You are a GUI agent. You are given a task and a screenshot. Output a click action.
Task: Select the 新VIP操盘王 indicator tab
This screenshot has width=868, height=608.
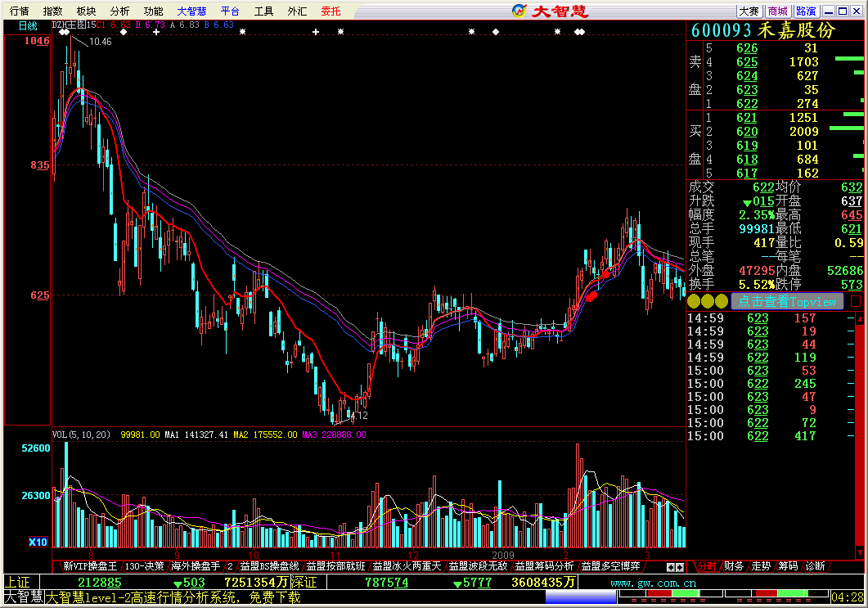tap(90, 566)
